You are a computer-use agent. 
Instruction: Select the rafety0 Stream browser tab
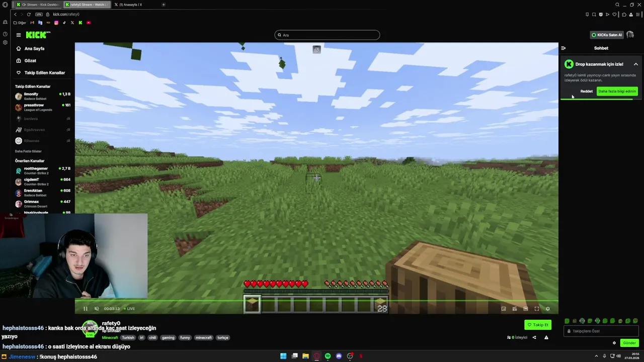pyautogui.click(x=87, y=5)
